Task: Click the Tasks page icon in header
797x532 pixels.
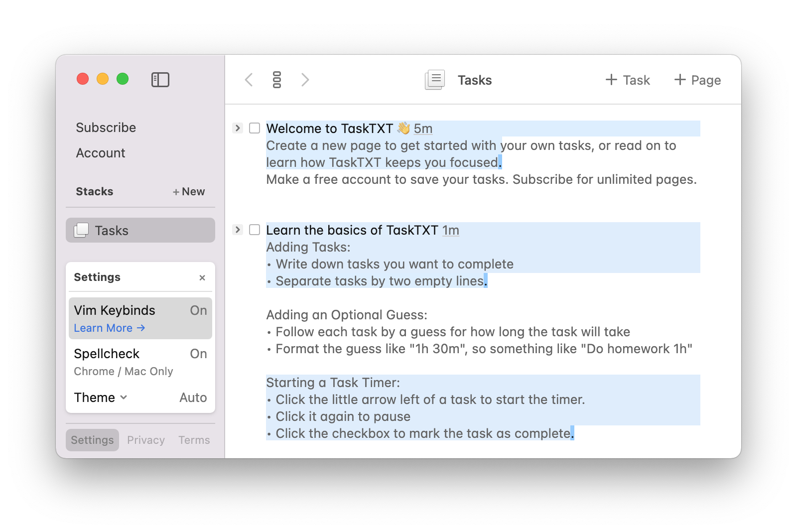Action: (x=435, y=80)
